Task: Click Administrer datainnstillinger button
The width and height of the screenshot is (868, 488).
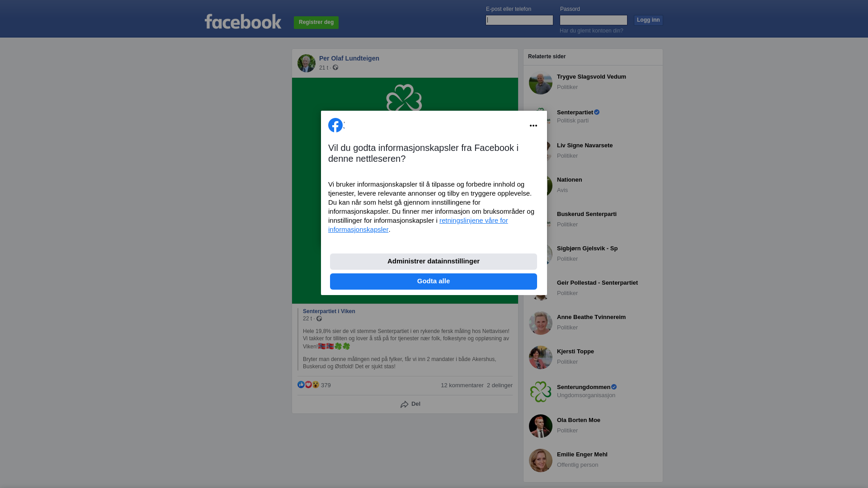Action: tap(434, 261)
